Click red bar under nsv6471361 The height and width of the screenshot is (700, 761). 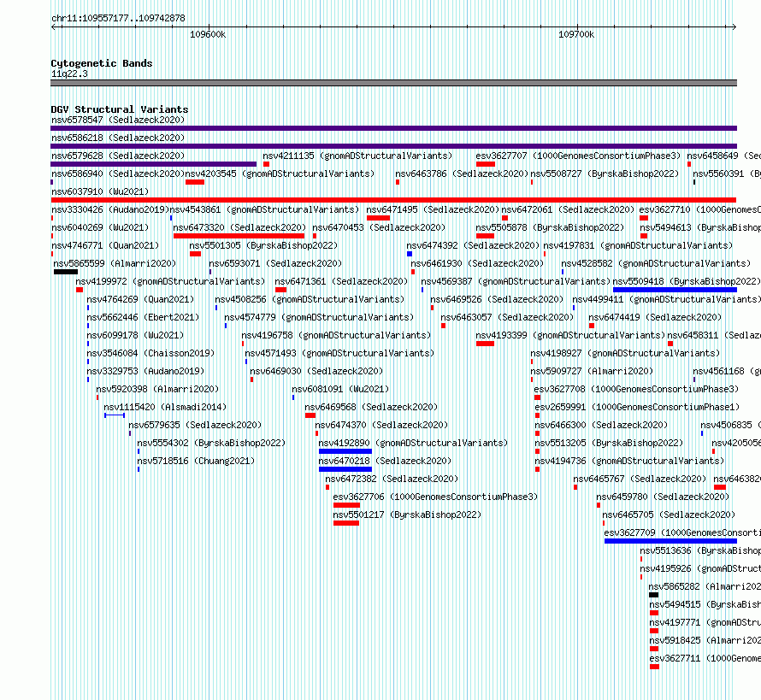(x=280, y=290)
